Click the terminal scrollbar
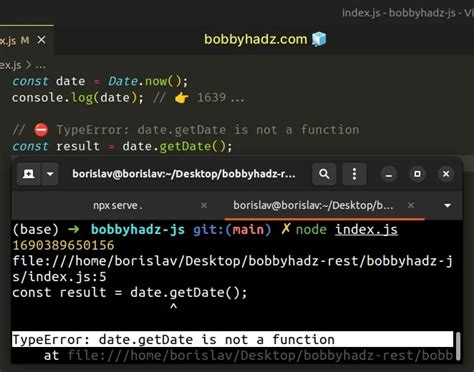The width and height of the screenshot is (474, 372). (458, 346)
